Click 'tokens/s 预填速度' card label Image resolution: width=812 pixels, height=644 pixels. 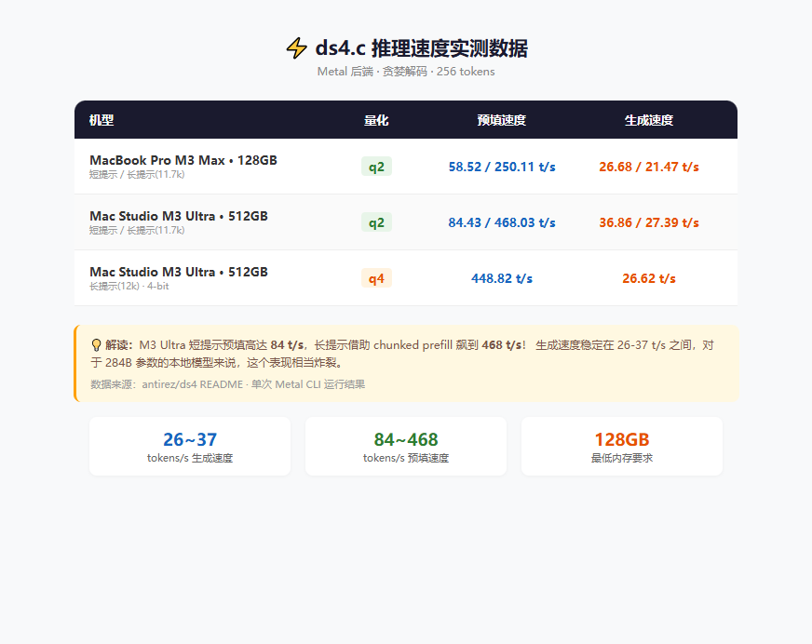coord(406,458)
